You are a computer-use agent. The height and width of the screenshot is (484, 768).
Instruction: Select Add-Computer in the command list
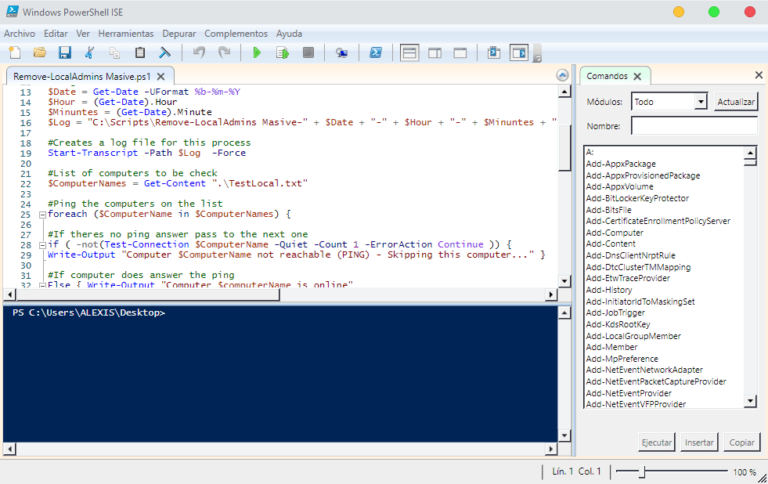click(x=615, y=233)
